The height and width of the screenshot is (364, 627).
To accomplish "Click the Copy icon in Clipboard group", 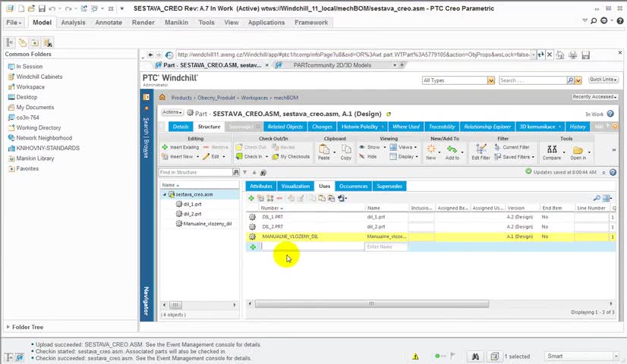I will coord(346,152).
